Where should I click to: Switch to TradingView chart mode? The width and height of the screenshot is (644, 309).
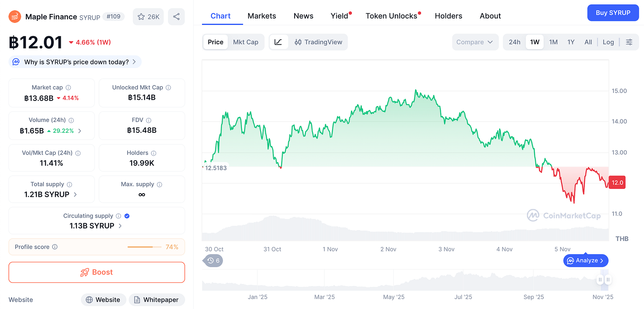318,42
